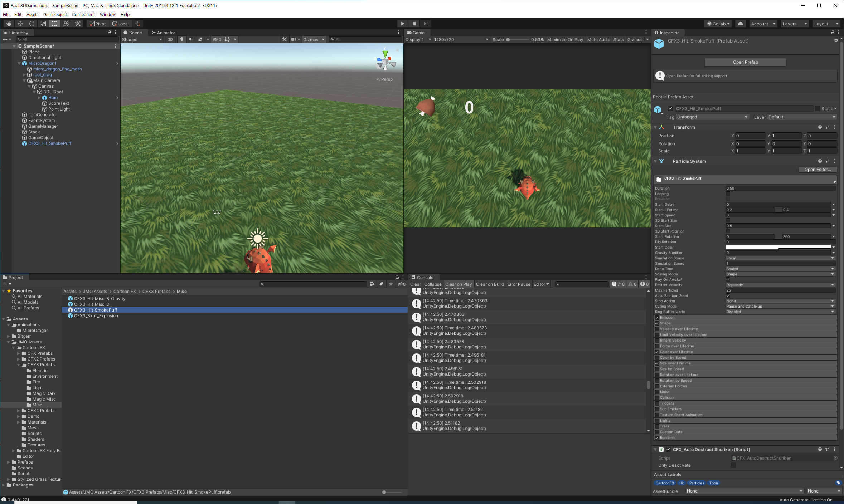The image size is (844, 504).
Task: Open custom editor tools
Action: coord(78,24)
